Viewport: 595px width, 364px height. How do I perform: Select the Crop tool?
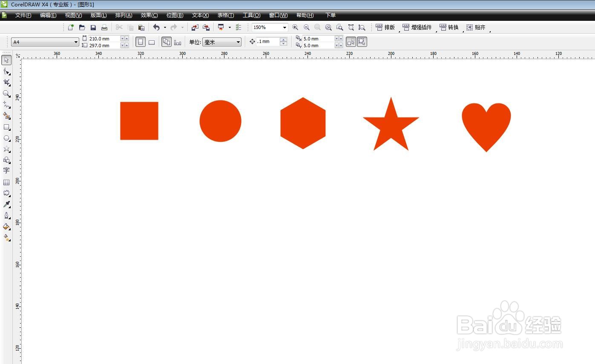tap(6, 82)
